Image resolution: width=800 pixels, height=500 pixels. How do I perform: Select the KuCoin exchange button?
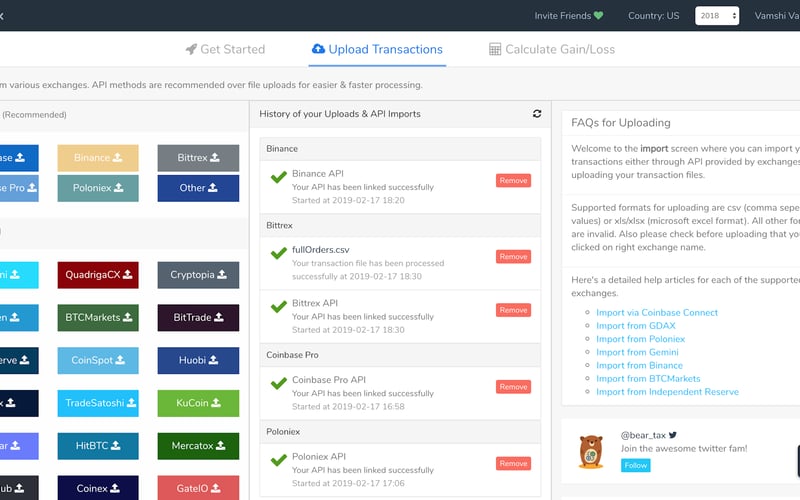pos(198,403)
